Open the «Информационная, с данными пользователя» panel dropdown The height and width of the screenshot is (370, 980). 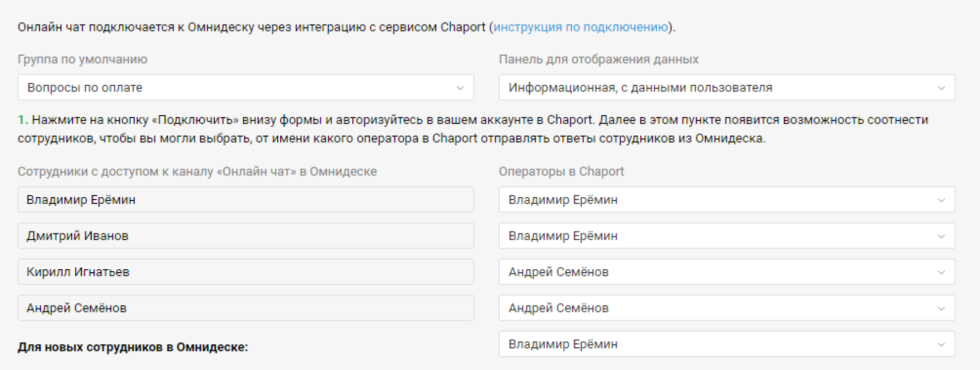point(727,88)
